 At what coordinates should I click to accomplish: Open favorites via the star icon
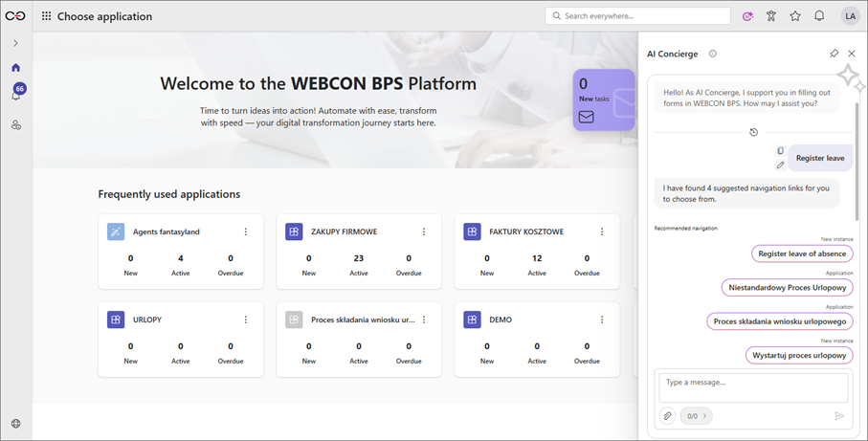[x=795, y=16]
